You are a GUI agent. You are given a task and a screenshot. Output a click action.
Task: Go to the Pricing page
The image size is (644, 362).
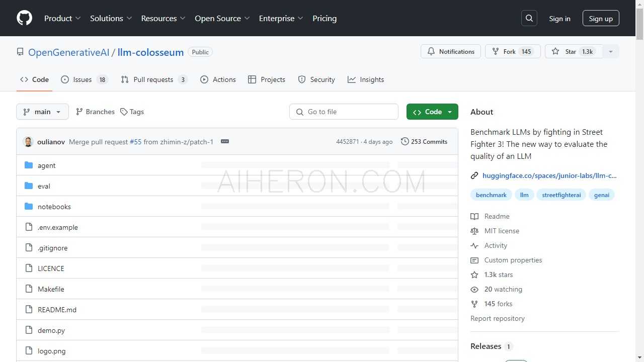pyautogui.click(x=325, y=18)
